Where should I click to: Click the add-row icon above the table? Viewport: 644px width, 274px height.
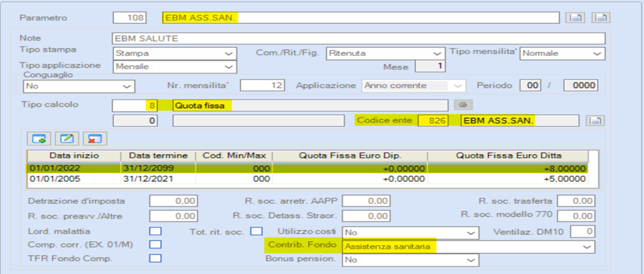(39, 139)
